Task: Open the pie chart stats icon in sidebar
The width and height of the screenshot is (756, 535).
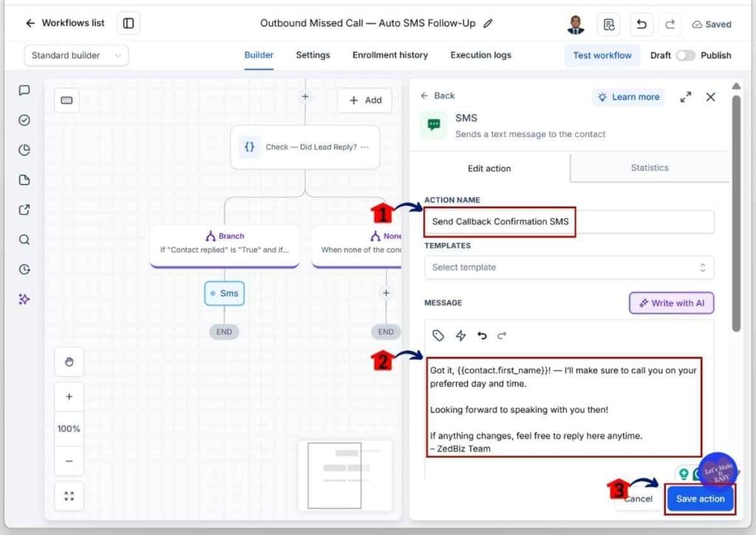Action: click(24, 150)
